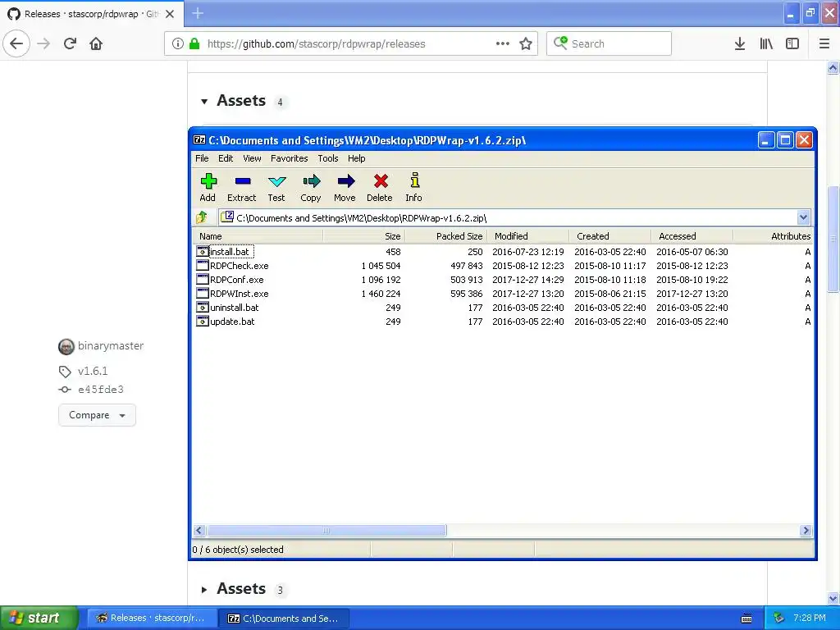Open the archive path dropdown
The height and width of the screenshot is (630, 840).
(803, 217)
